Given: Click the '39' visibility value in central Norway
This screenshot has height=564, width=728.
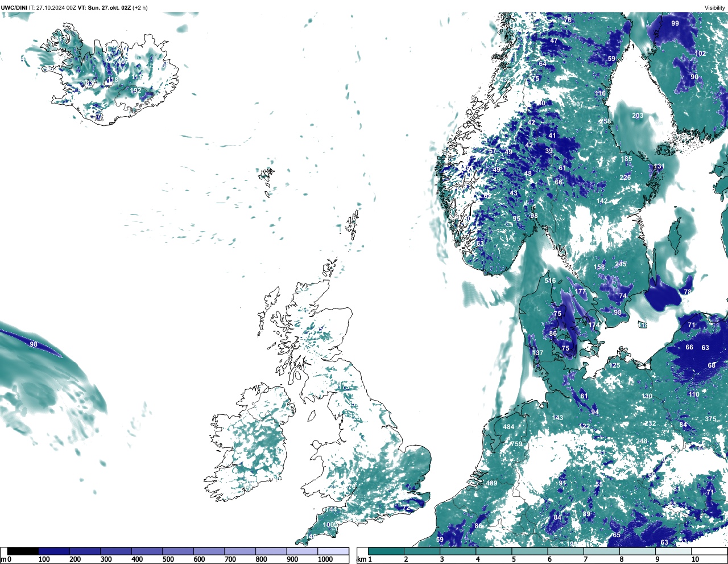Looking at the screenshot, I should coord(549,151).
